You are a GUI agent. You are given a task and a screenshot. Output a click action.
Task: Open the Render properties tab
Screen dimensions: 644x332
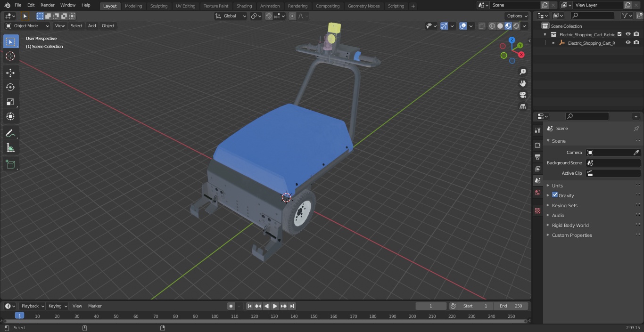coord(537,145)
